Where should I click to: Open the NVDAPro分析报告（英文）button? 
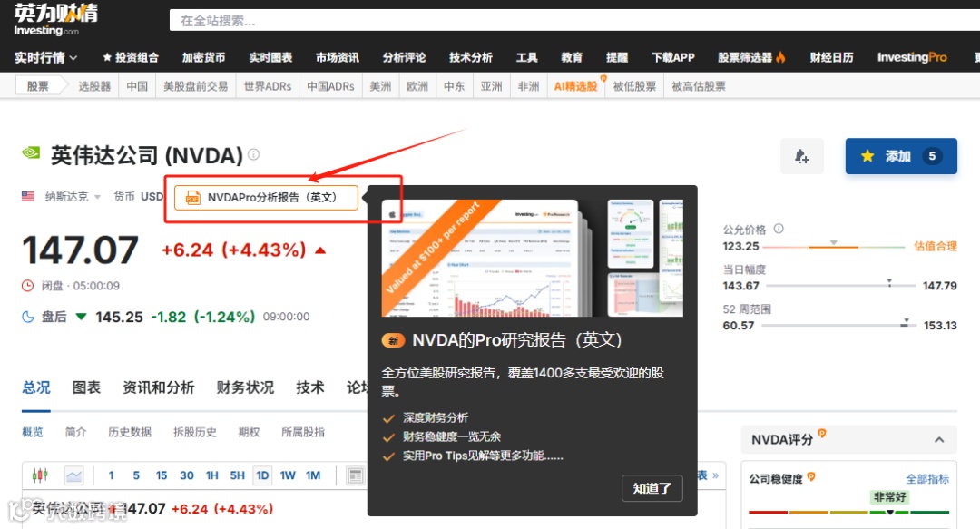(x=266, y=198)
